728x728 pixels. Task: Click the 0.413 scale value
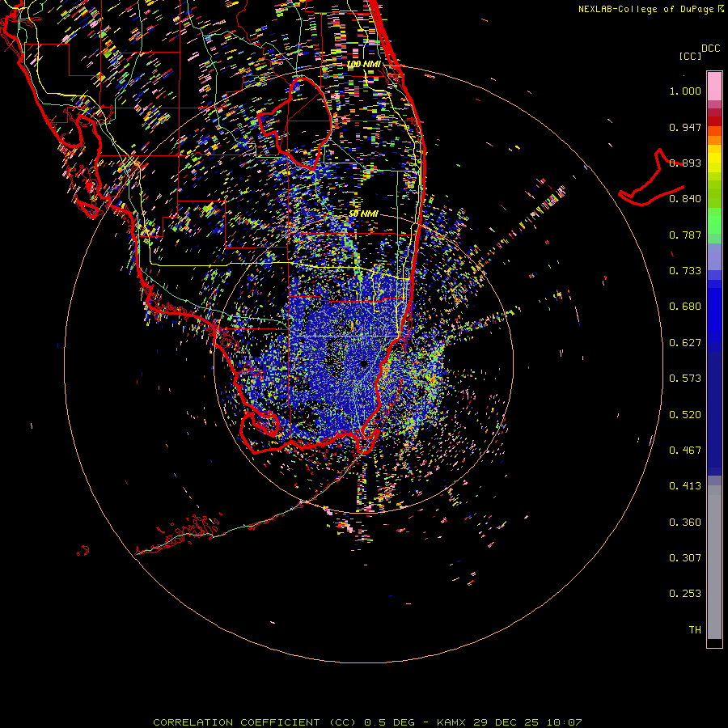click(x=685, y=486)
